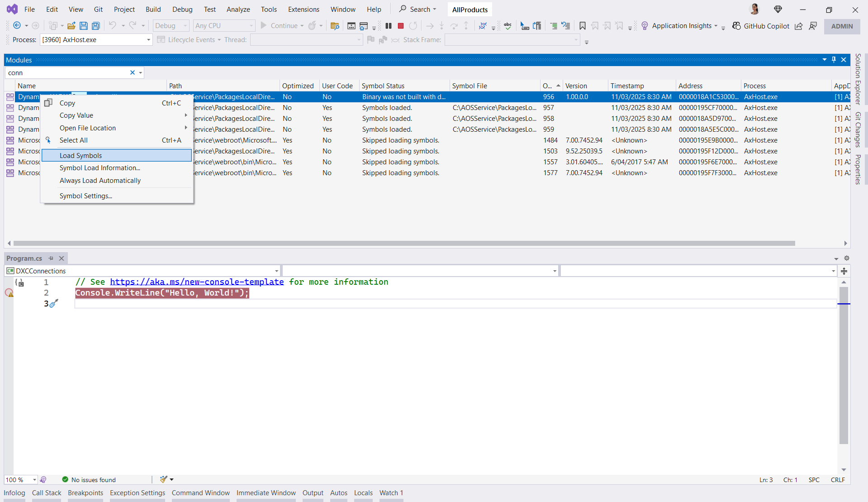The image size is (868, 502).
Task: Click the ADMIN badge button
Action: pyautogui.click(x=842, y=26)
